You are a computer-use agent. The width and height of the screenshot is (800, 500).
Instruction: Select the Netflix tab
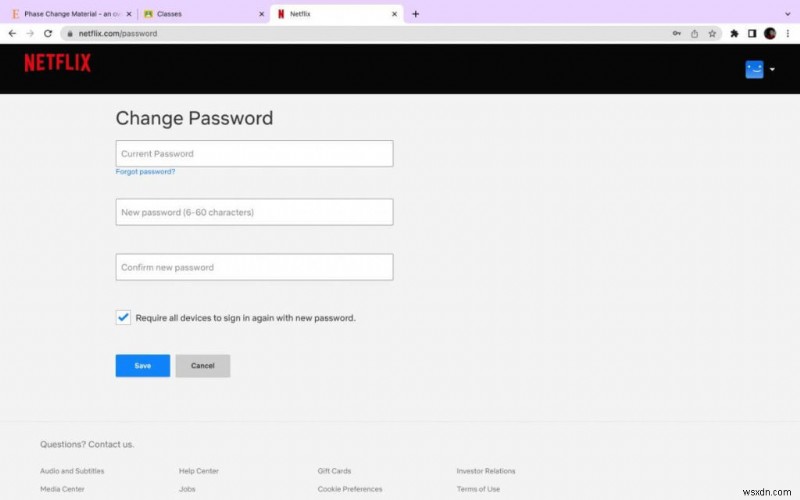click(337, 14)
